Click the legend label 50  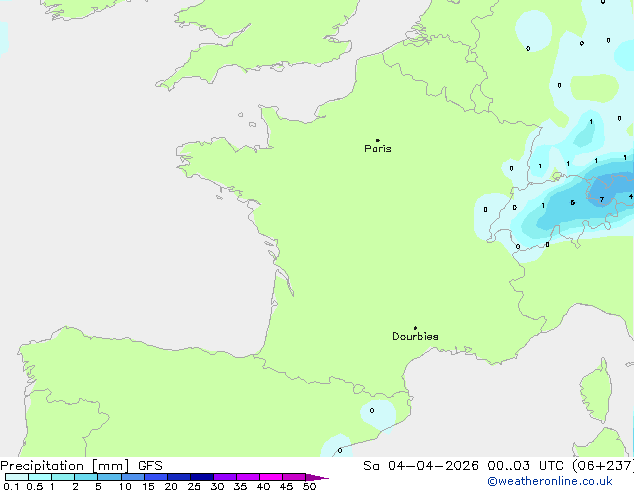pos(309,486)
